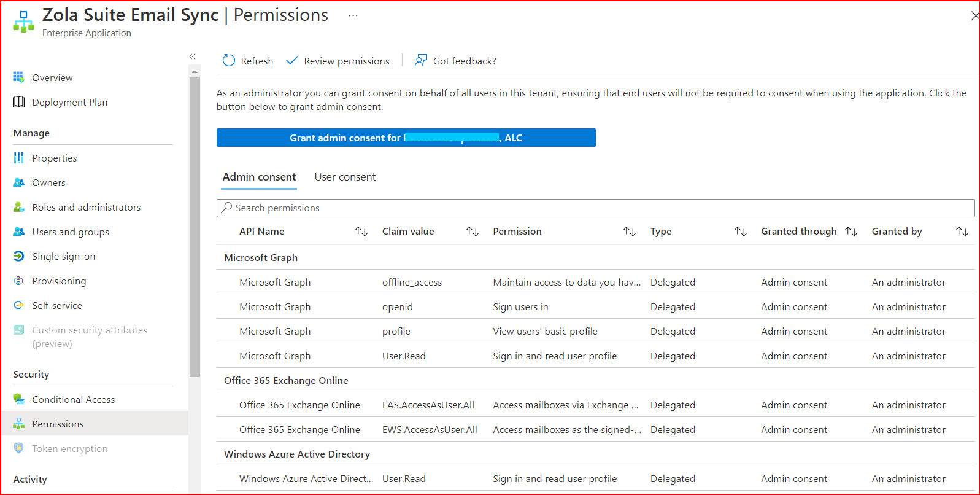
Task: Click Office 365 Exchange Online group header
Action: tap(286, 380)
